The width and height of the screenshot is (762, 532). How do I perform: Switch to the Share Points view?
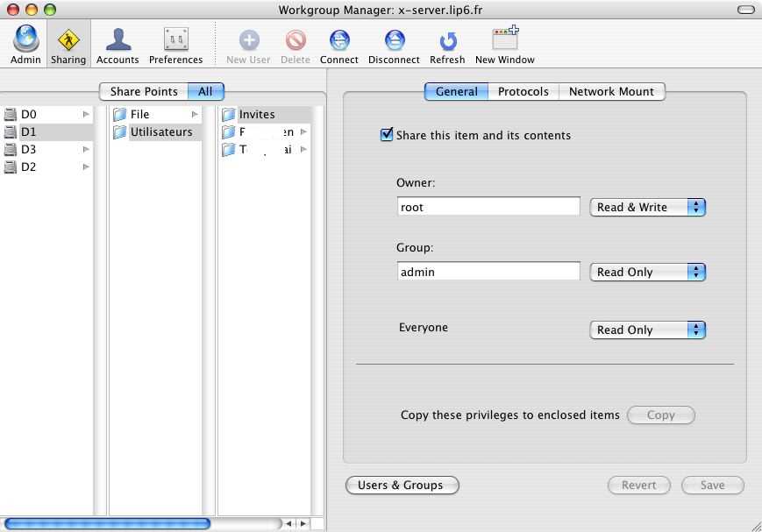coord(144,91)
